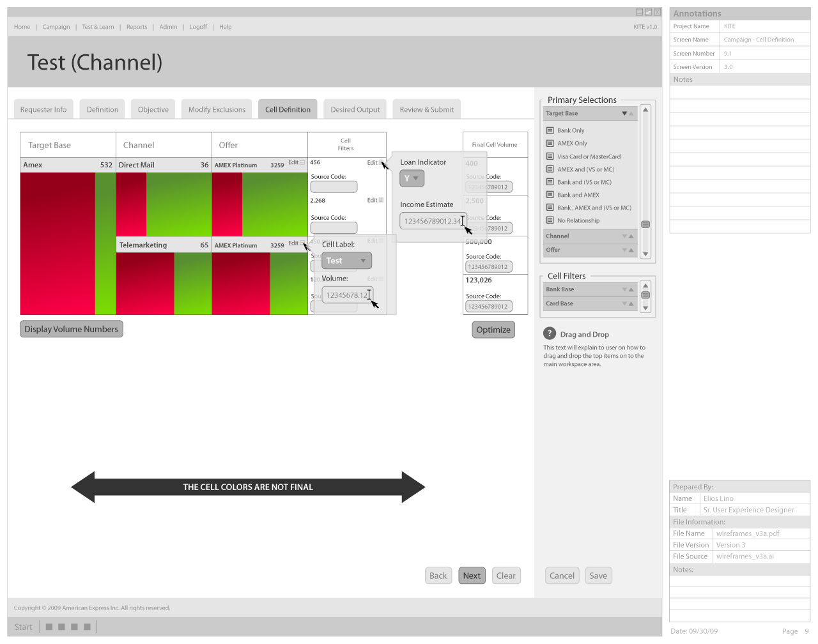Click the Bank Only list icon
Viewport: 818px width, 644px height.
pyautogui.click(x=550, y=130)
